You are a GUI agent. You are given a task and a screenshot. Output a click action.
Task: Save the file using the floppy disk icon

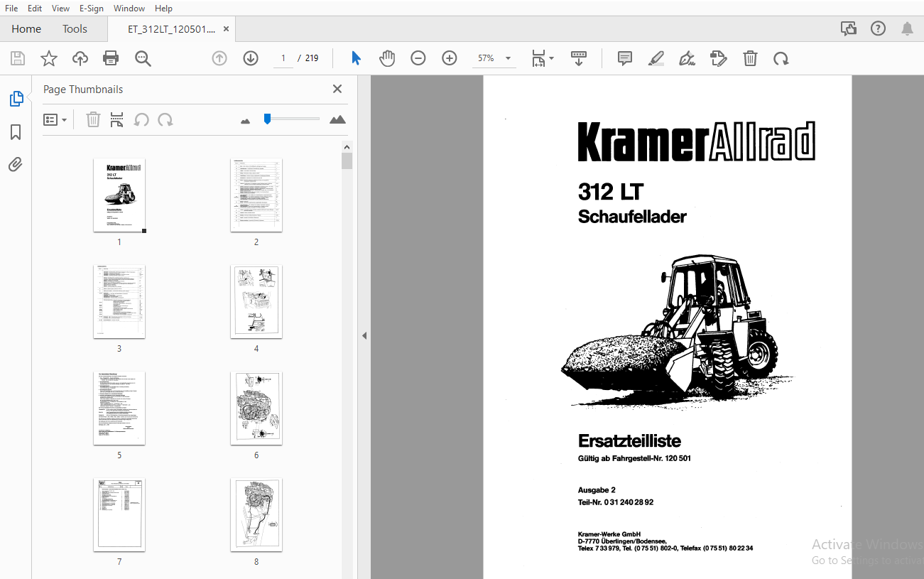[18, 58]
